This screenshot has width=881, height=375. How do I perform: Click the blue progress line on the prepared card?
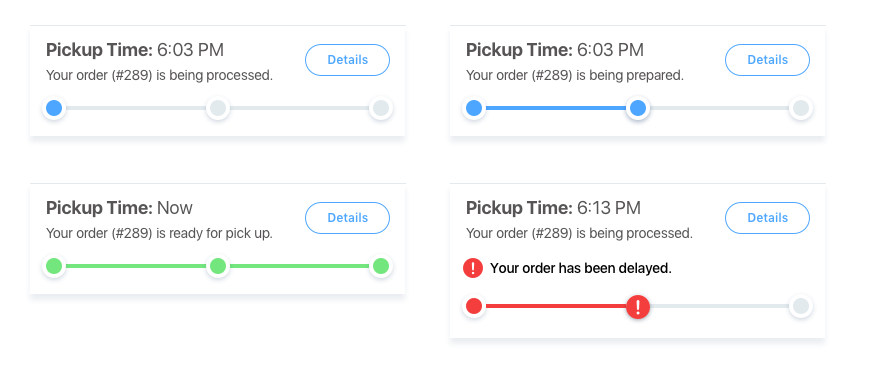pos(556,108)
